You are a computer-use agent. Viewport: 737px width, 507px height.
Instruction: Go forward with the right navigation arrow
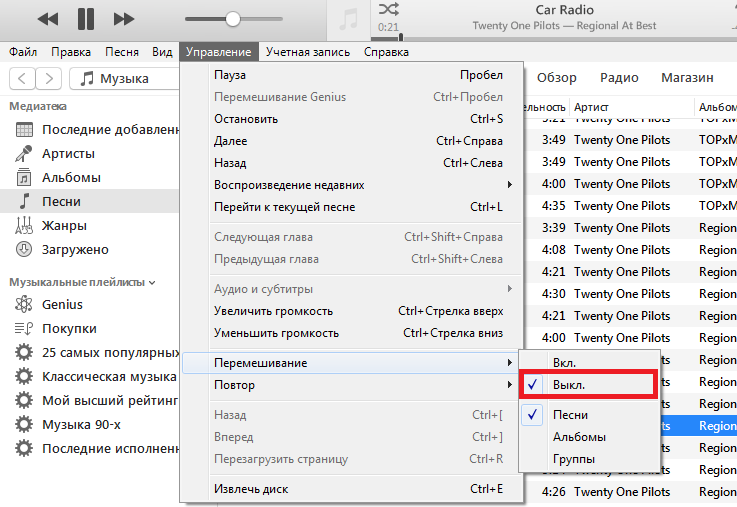click(48, 78)
